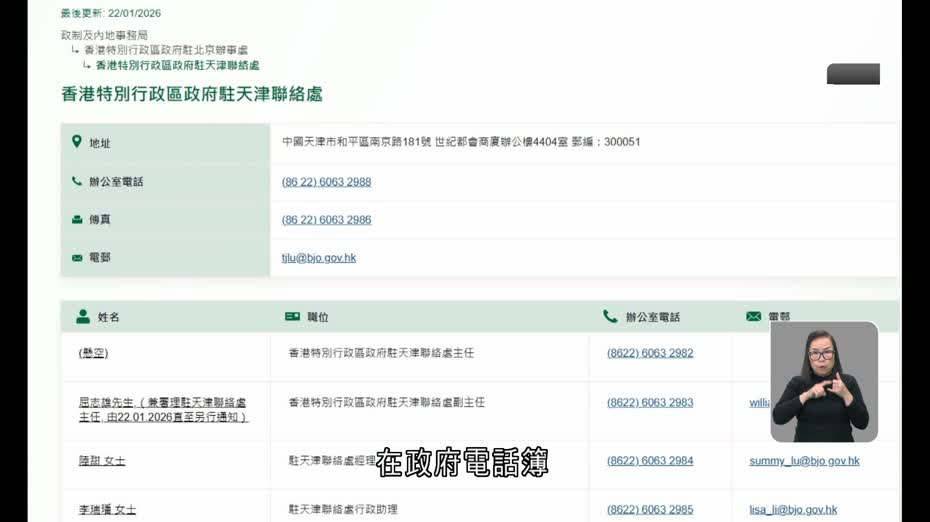Email the office at tjlu@bjo.gov.hk
Screen dimensions: 930x522
coord(318,258)
